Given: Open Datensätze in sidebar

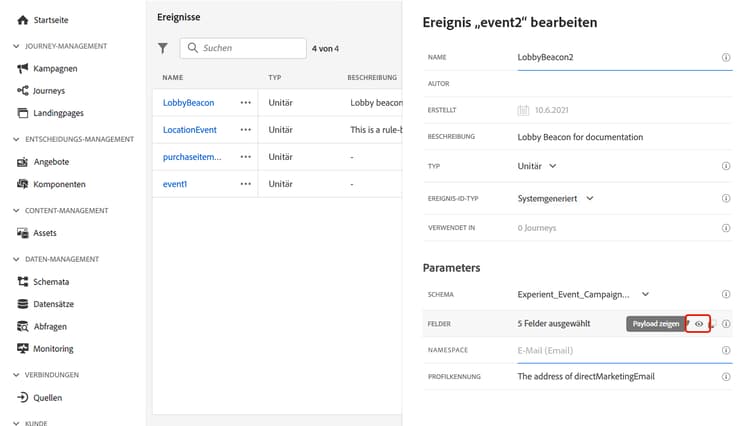Looking at the screenshot, I should click(54, 304).
